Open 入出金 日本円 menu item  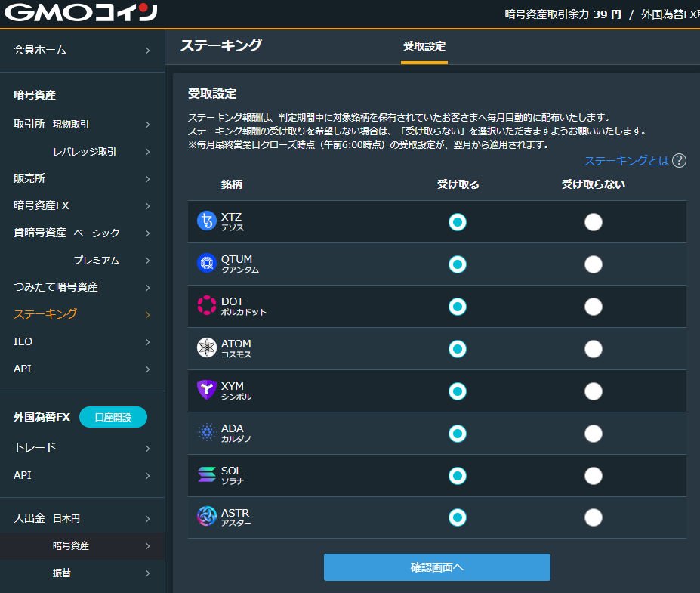pyautogui.click(x=82, y=518)
